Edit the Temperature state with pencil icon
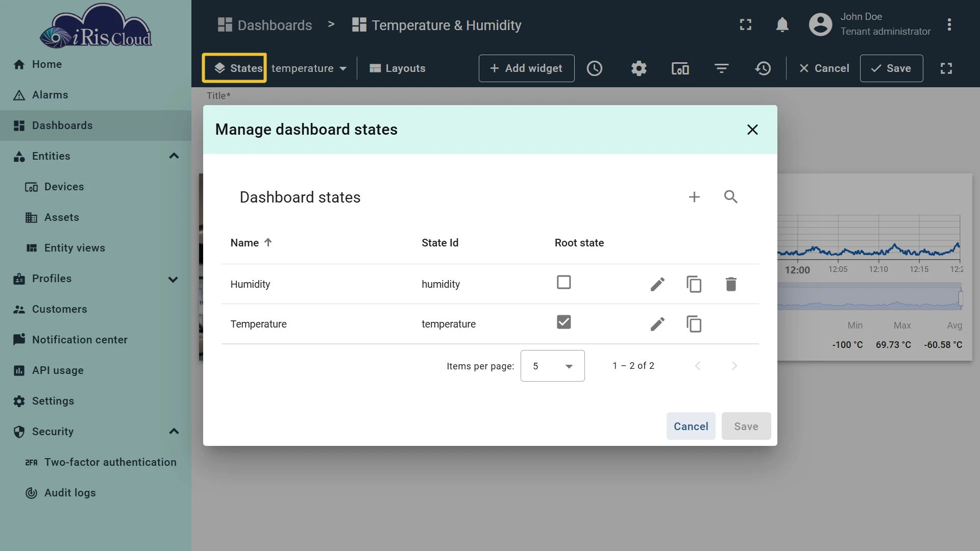 [x=657, y=324]
